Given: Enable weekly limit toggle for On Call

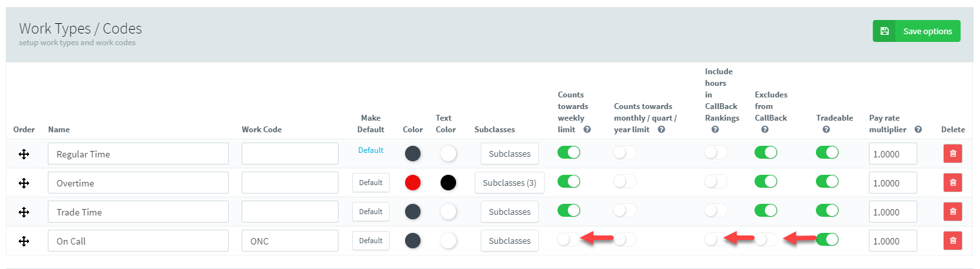Looking at the screenshot, I should coord(568,239).
